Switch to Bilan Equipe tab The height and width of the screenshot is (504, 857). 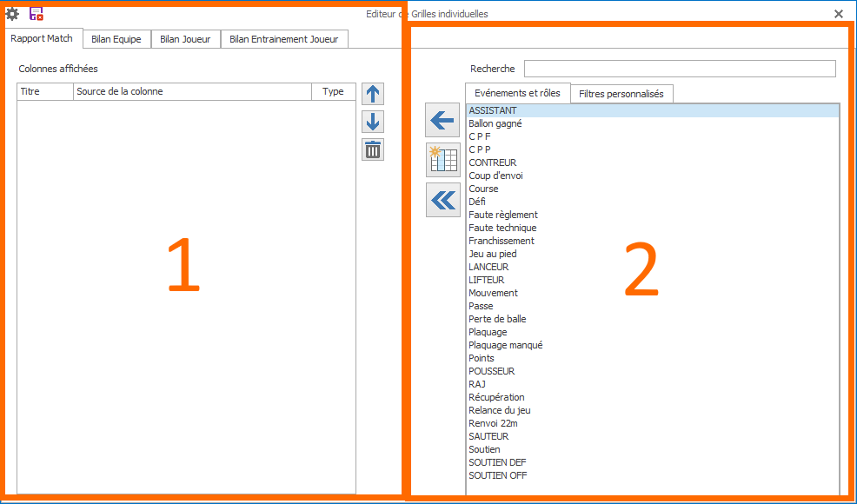tap(116, 39)
